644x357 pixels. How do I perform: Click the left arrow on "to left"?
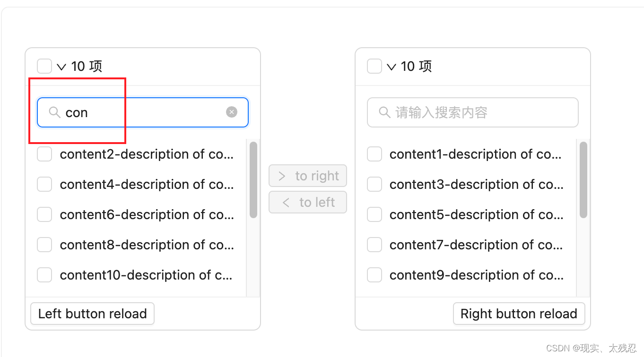[286, 203]
